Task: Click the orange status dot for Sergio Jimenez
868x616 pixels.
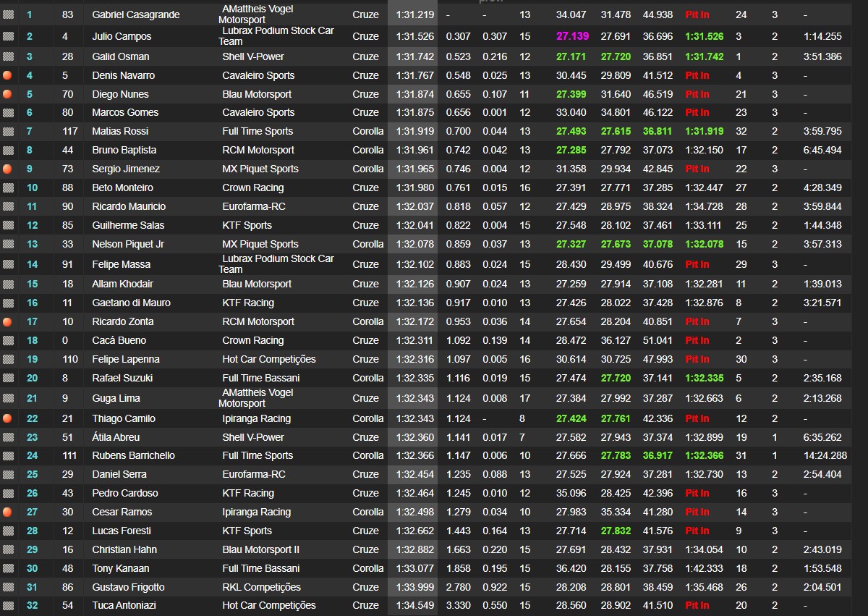Action: [8, 169]
